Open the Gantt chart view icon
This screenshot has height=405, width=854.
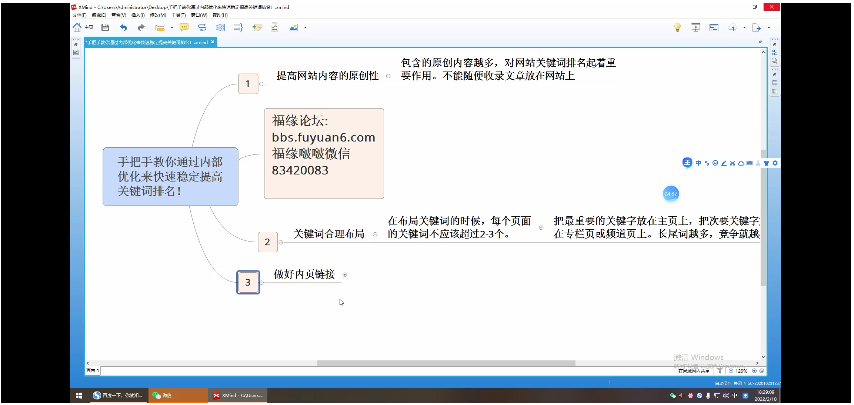pos(713,27)
